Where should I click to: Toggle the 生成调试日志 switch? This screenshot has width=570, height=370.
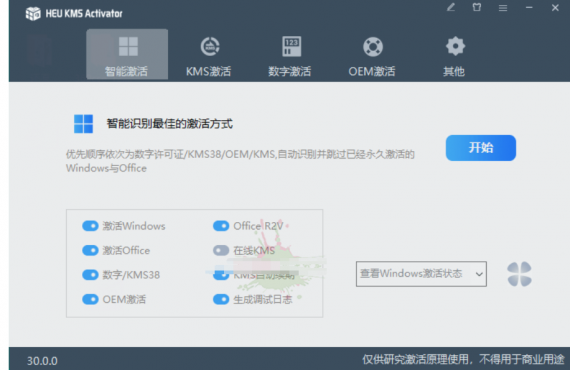tap(221, 299)
